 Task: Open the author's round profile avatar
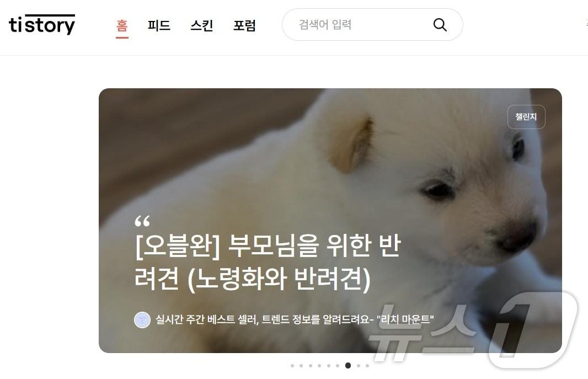(x=142, y=320)
